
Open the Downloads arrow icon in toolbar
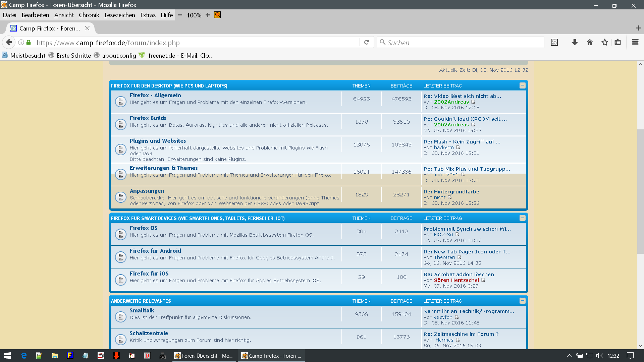click(575, 42)
